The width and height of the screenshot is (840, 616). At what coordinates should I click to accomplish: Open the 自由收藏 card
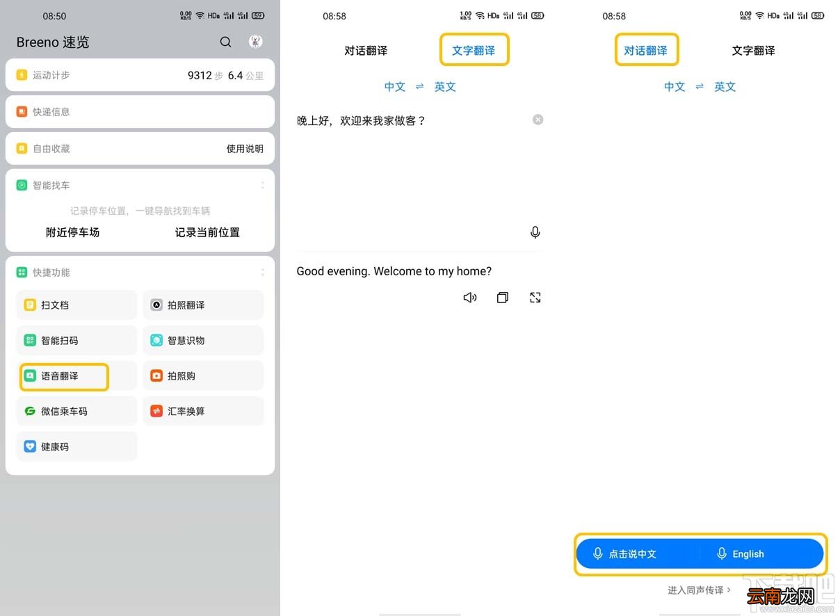coord(140,149)
